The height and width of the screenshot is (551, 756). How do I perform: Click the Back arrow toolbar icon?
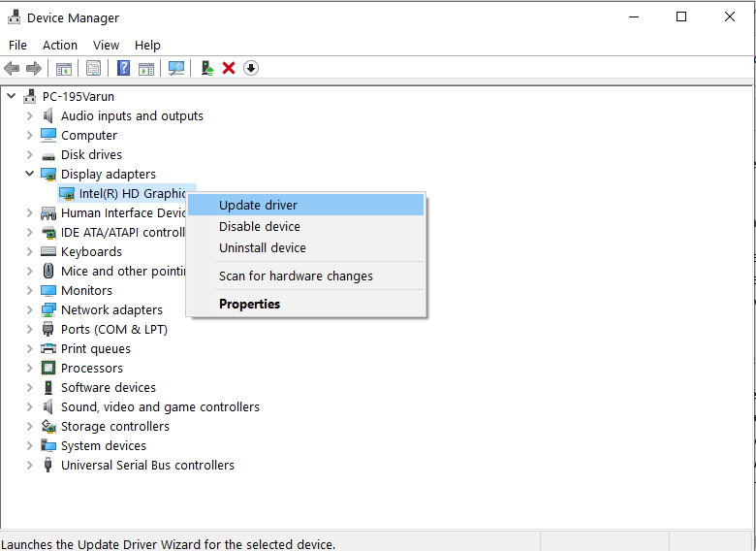pos(12,68)
